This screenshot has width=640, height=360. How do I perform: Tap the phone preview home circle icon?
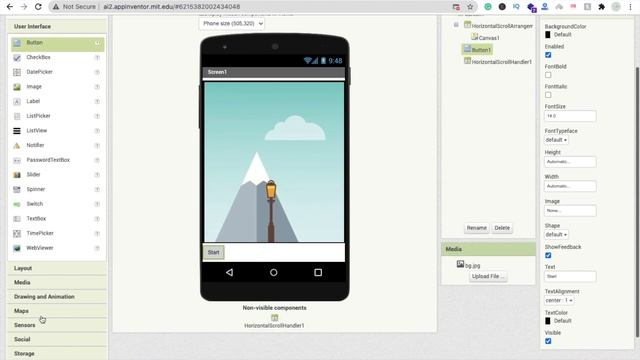[x=273, y=272]
